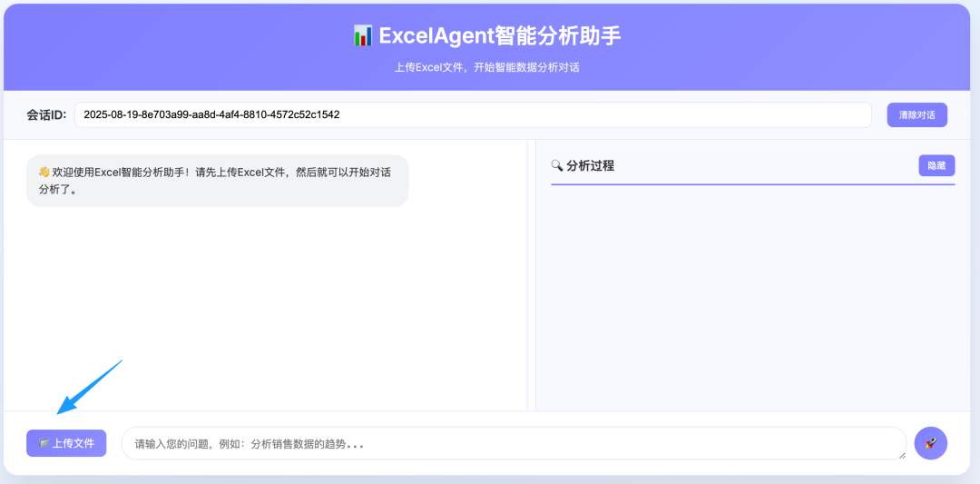Focus the question input text box
The image size is (980, 484).
click(x=514, y=443)
